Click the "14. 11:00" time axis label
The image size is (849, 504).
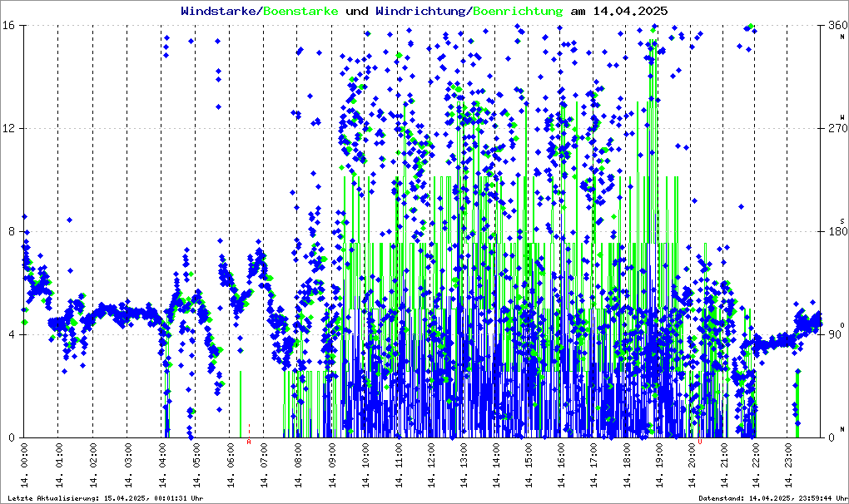pyautogui.click(x=398, y=466)
